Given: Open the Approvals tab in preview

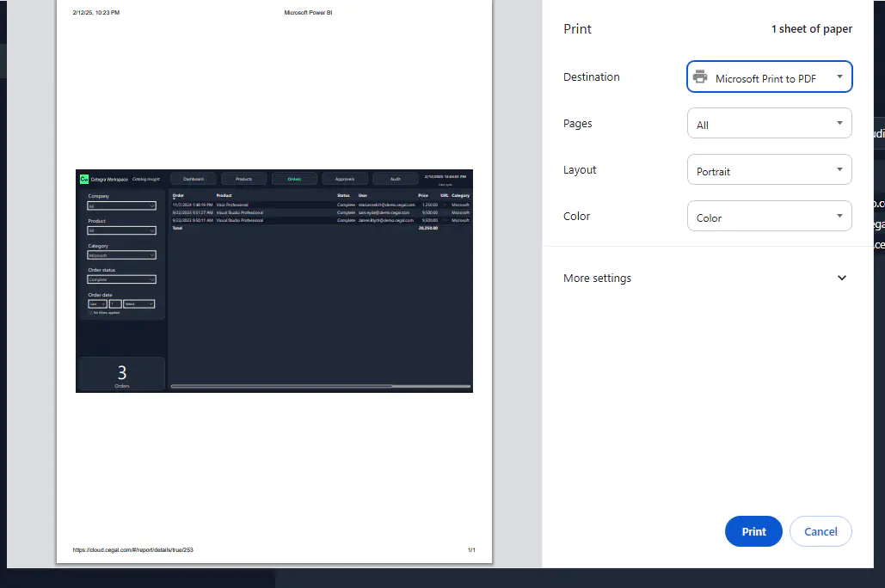Looking at the screenshot, I should coord(345,179).
